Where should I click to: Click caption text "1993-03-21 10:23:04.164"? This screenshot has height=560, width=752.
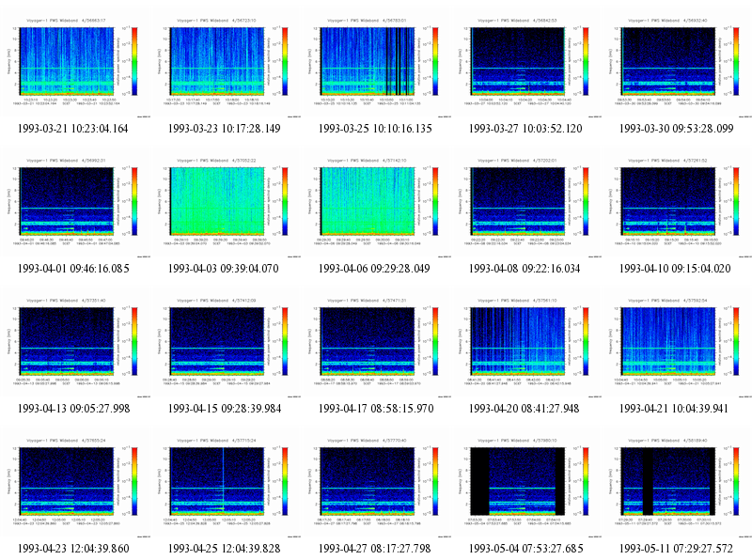(73, 129)
